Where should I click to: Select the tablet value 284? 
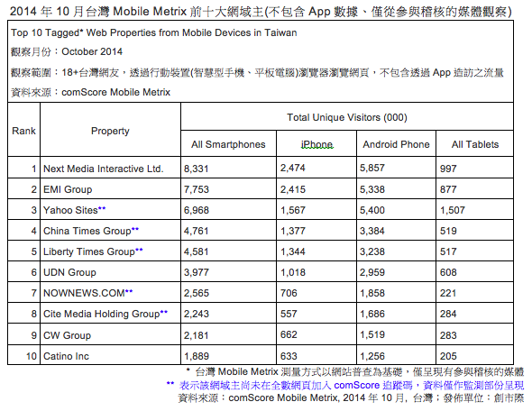(448, 314)
